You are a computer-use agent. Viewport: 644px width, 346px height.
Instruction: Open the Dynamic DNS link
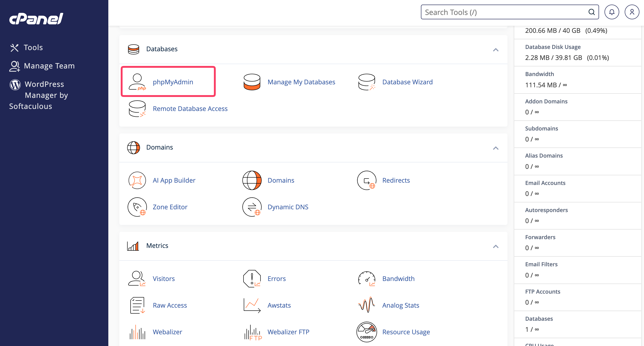click(x=288, y=207)
